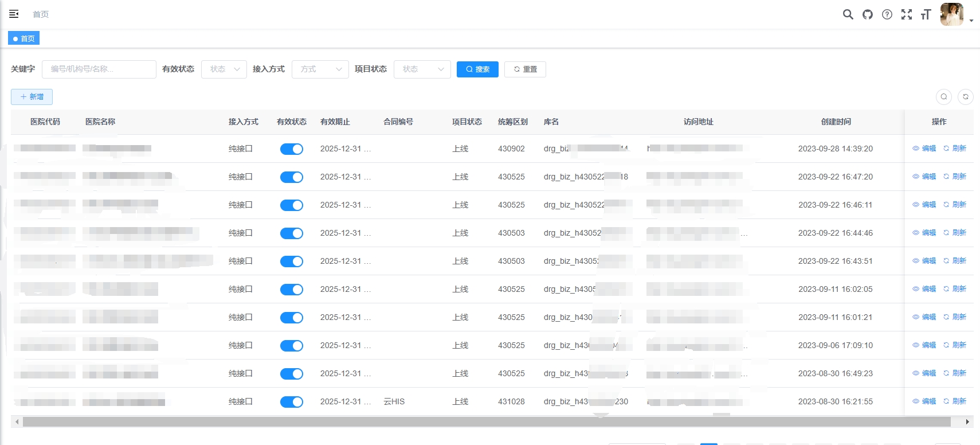
Task: Click the 医院名称 column header
Action: coord(100,122)
